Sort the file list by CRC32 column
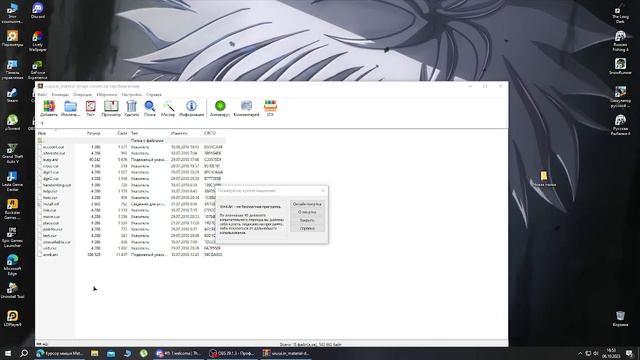This screenshot has height=360, width=640. tap(213, 133)
